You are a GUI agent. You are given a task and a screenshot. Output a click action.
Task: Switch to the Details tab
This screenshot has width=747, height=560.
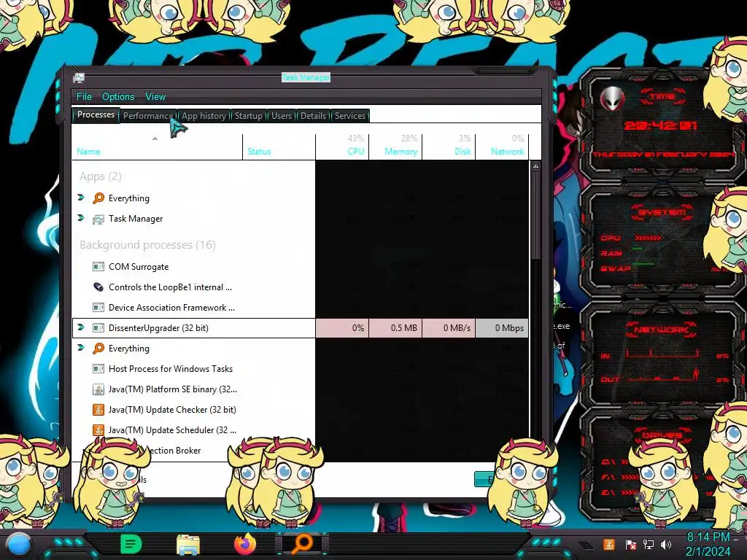(313, 116)
